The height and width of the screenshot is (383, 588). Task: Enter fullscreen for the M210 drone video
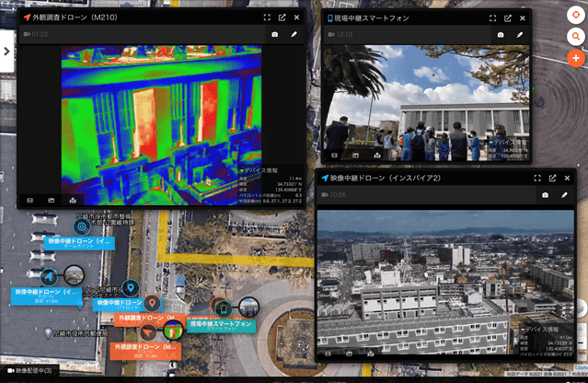(x=267, y=17)
